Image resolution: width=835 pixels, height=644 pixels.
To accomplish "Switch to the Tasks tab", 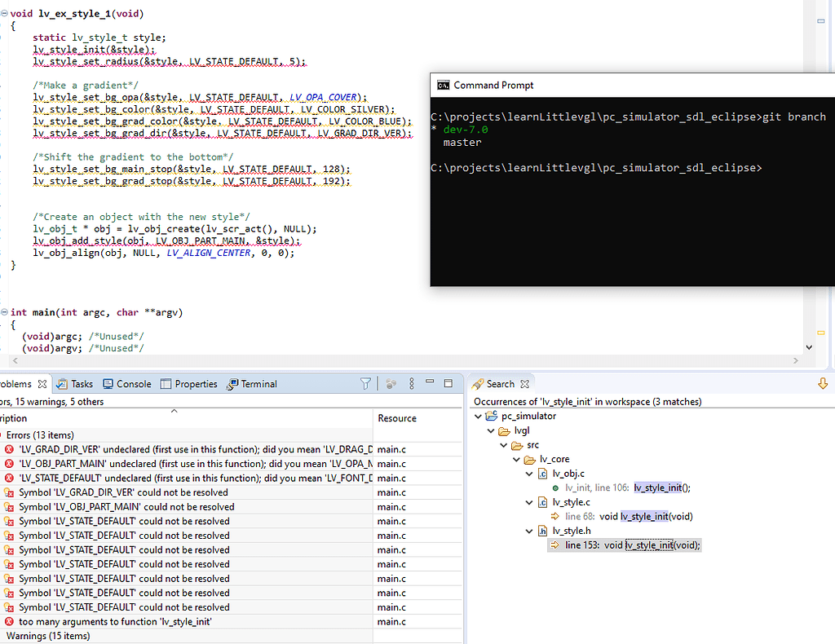I will pos(74,384).
